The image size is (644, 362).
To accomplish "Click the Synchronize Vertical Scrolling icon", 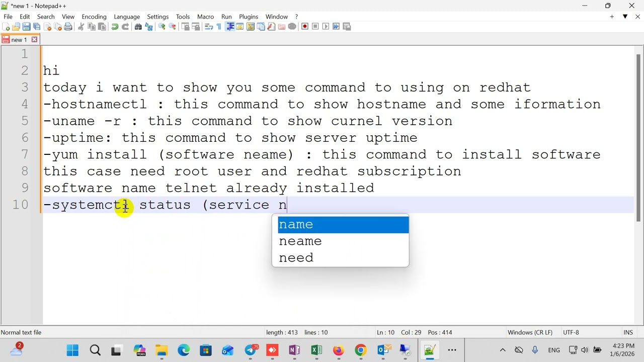I will 185,27.
